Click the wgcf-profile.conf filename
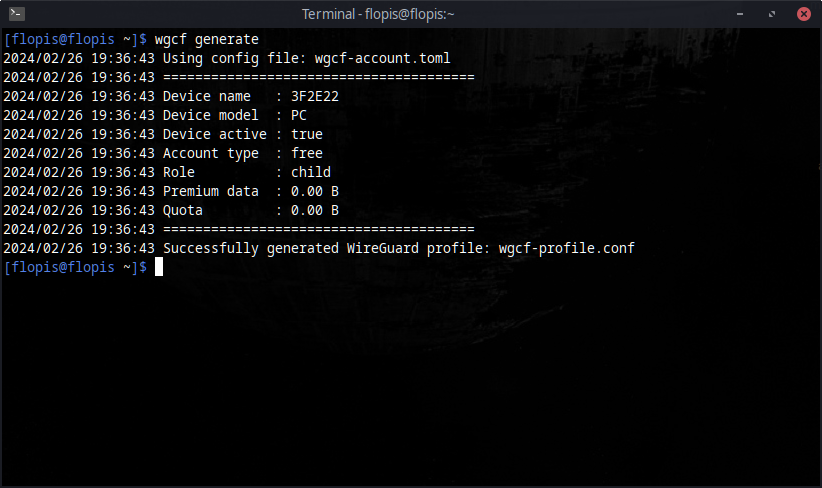Viewport: 822px width, 488px height. [x=567, y=248]
